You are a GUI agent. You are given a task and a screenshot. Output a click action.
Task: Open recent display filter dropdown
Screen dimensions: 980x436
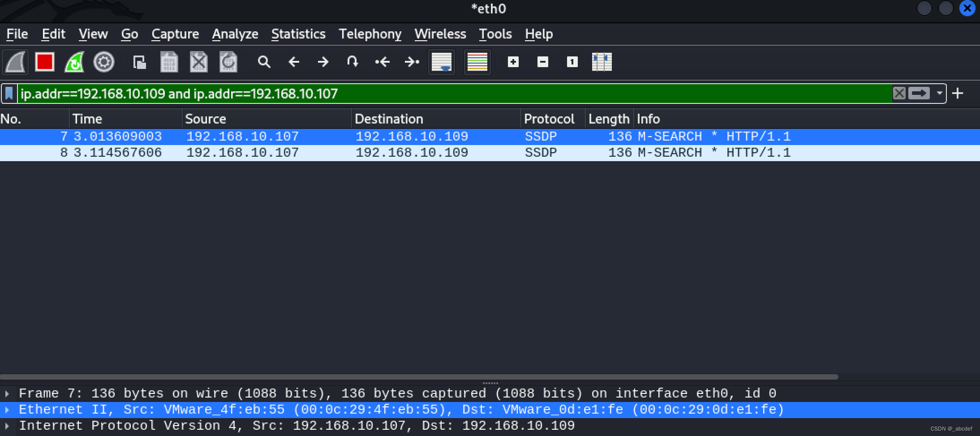[x=939, y=94]
